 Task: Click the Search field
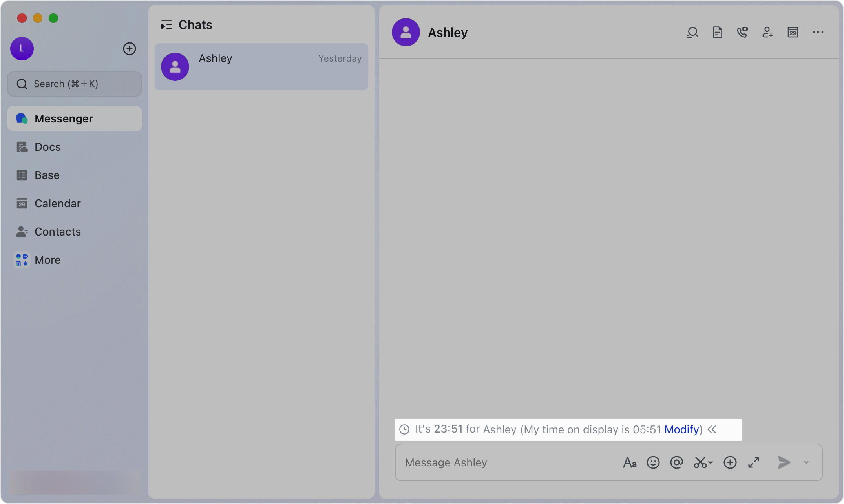(x=75, y=84)
